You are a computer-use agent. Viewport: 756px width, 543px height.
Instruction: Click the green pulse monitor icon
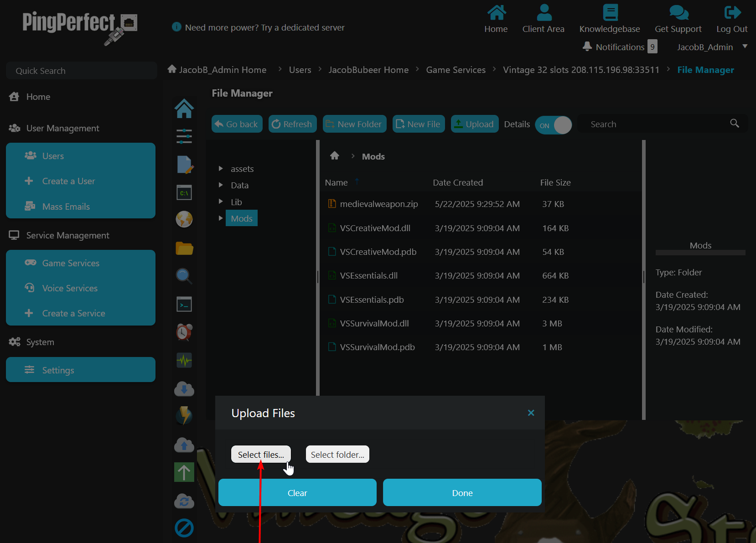(184, 361)
